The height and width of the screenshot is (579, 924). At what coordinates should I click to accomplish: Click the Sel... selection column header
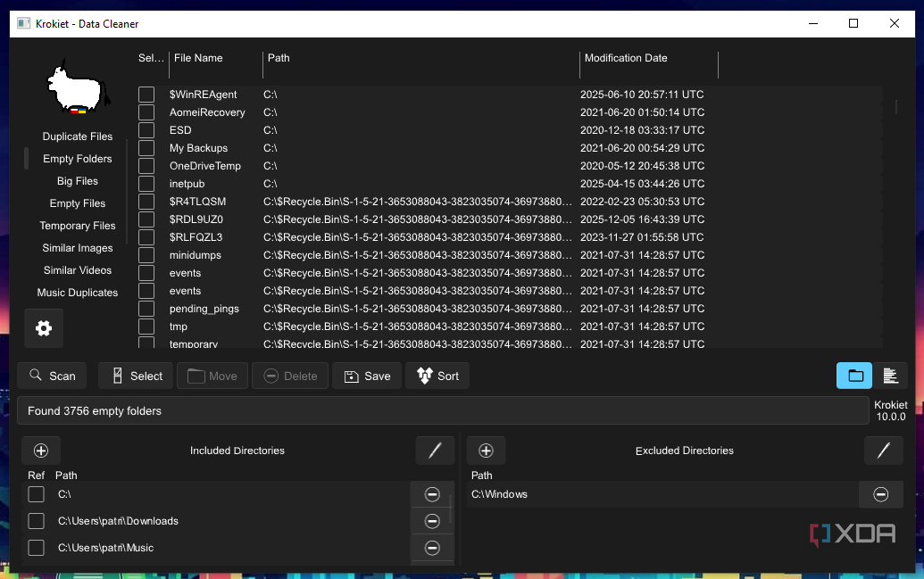click(151, 58)
